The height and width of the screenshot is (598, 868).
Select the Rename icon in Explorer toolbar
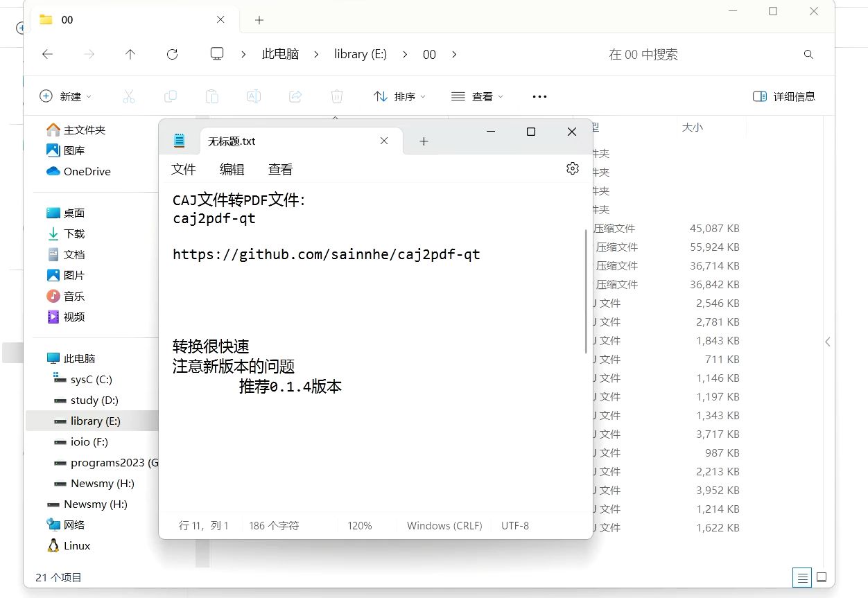pyautogui.click(x=254, y=96)
